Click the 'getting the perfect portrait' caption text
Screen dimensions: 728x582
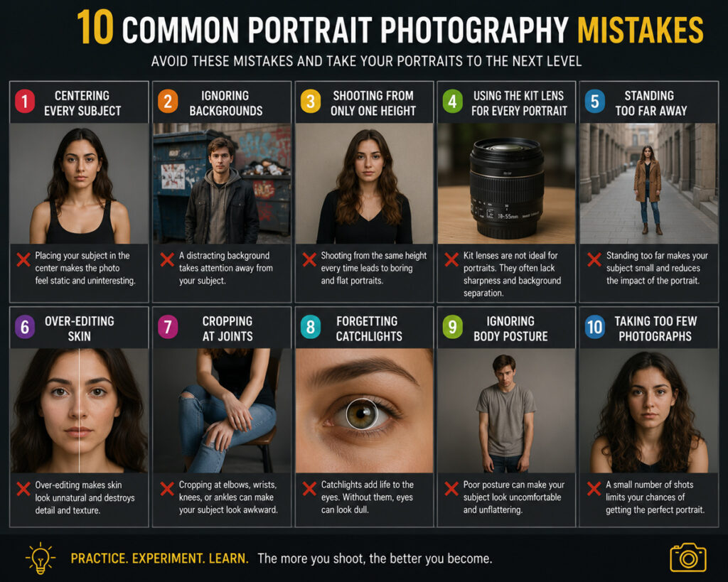coord(655,510)
